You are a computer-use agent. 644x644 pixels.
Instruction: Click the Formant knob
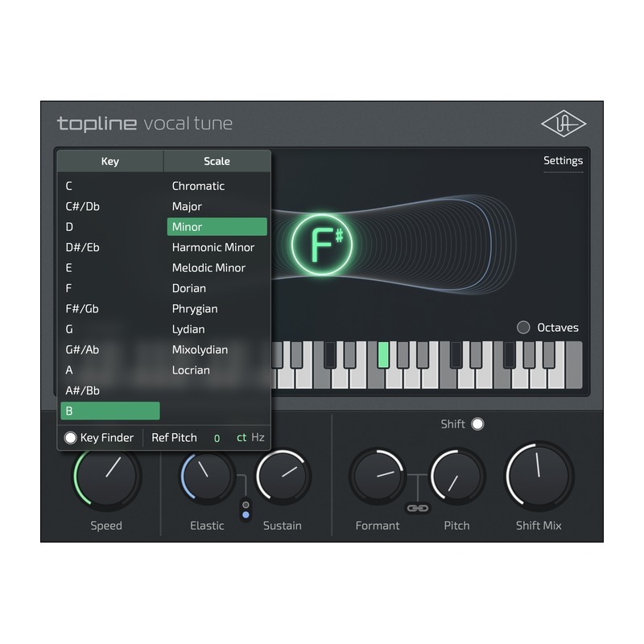click(378, 477)
